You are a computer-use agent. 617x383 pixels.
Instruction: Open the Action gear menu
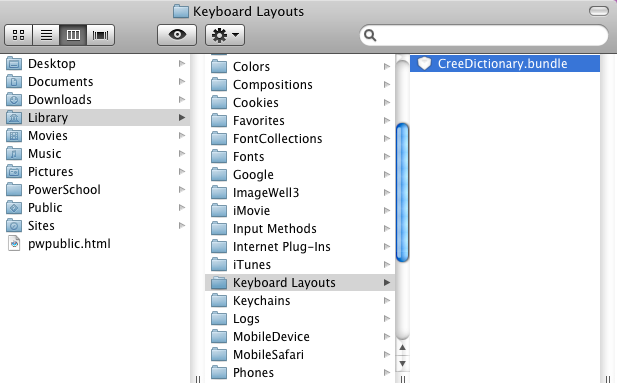pos(225,35)
